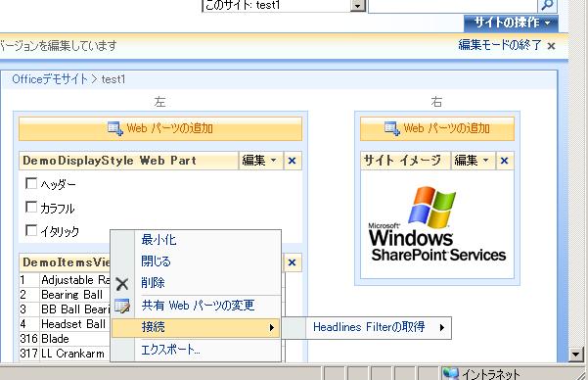Click the サイト イメージ title
Screen dimensions: 588x380
point(402,161)
